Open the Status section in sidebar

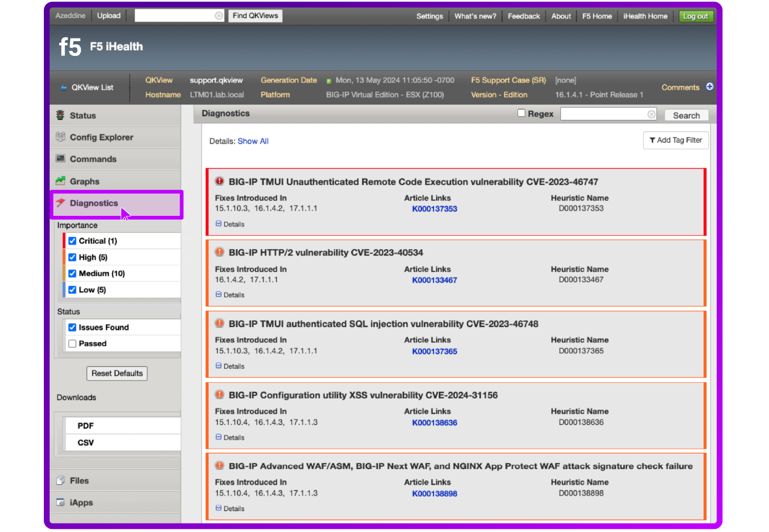coord(115,115)
